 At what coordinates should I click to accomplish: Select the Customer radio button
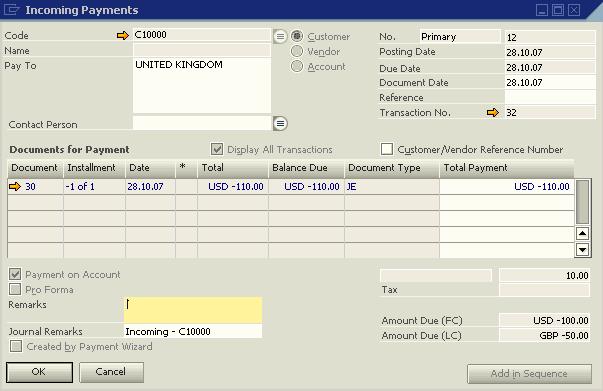tap(297, 36)
